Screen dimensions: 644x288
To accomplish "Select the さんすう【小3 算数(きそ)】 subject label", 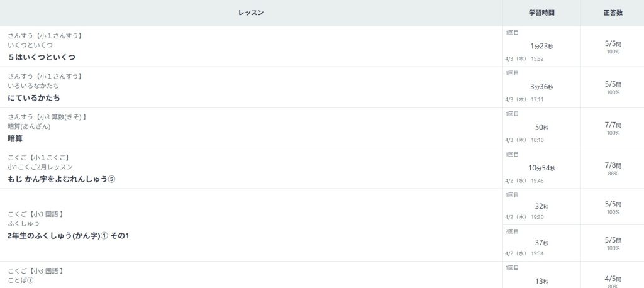I will coord(47,117).
